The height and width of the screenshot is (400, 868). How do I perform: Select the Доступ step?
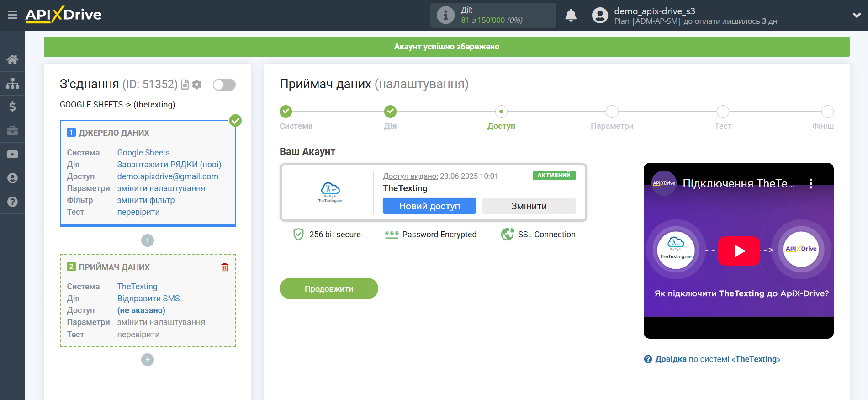click(x=501, y=112)
